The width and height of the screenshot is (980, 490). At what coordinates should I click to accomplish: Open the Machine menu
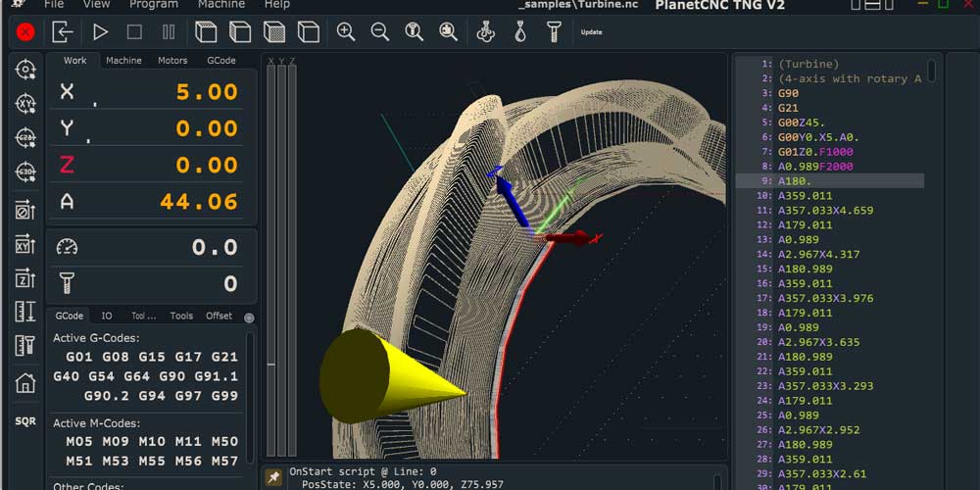pos(221,4)
